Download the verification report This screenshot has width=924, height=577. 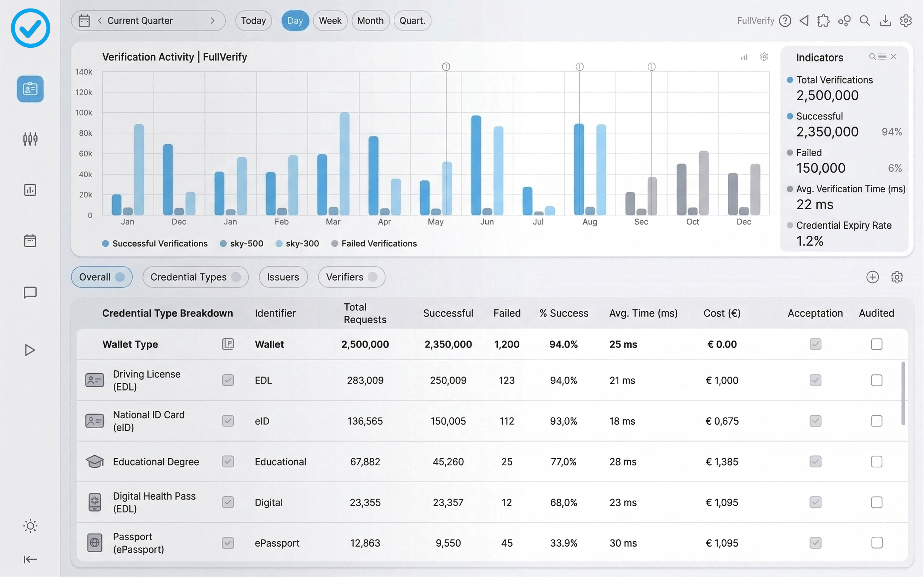(x=885, y=21)
